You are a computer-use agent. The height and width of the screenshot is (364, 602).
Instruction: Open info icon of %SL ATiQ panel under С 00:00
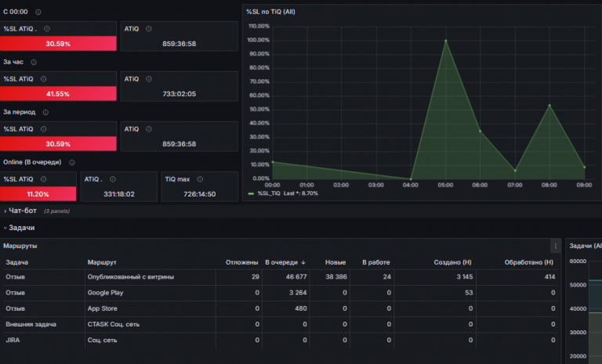(x=47, y=29)
